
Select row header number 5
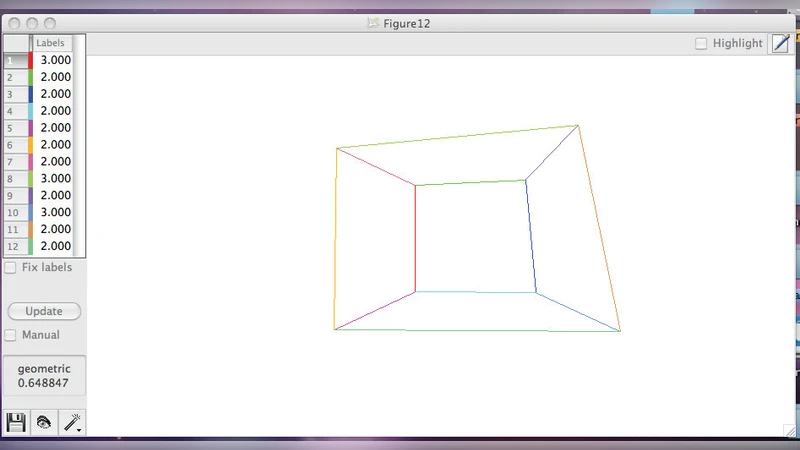[x=16, y=128]
